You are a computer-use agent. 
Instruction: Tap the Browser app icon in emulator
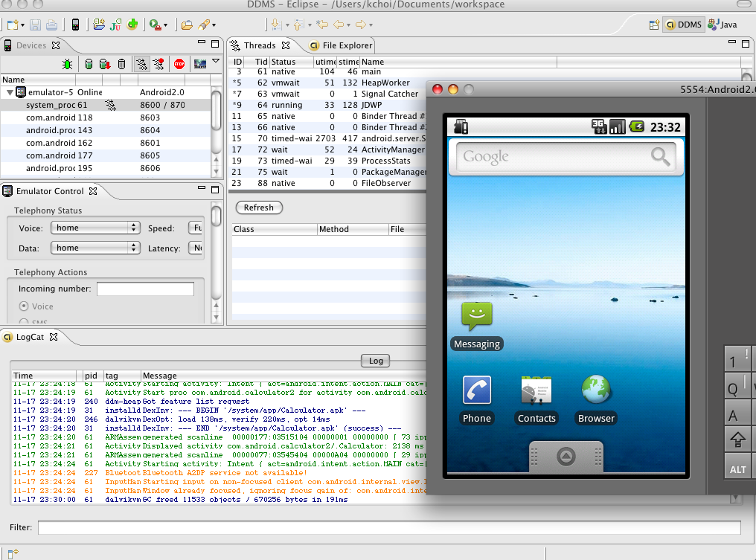click(596, 389)
